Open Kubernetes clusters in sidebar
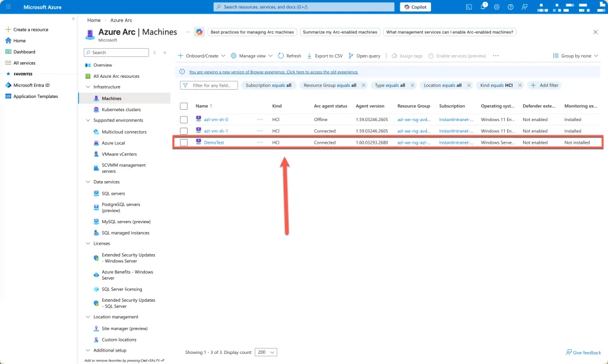This screenshot has height=364, width=608. (x=121, y=110)
